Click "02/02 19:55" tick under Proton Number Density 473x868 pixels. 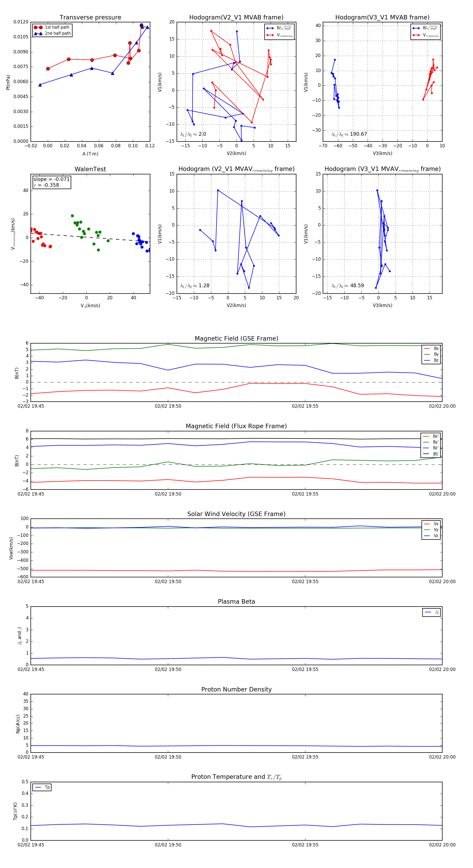305,757
